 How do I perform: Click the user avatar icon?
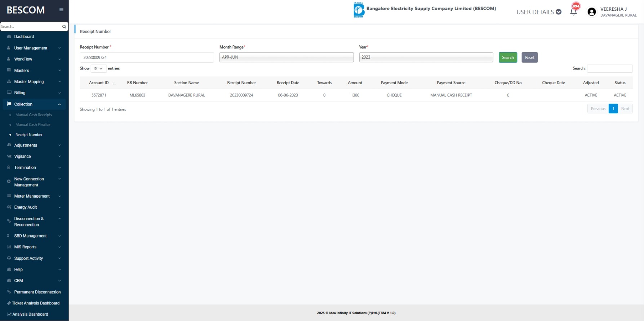pyautogui.click(x=591, y=12)
